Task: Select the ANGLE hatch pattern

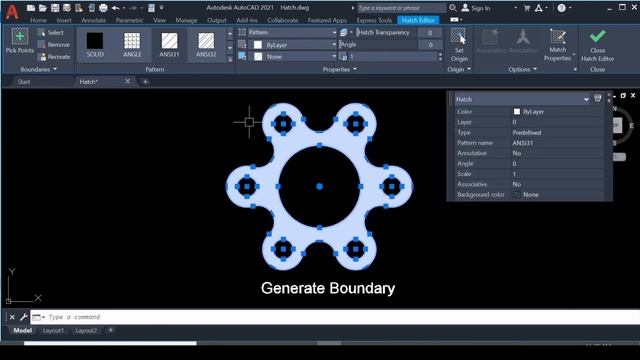Action: click(x=132, y=44)
